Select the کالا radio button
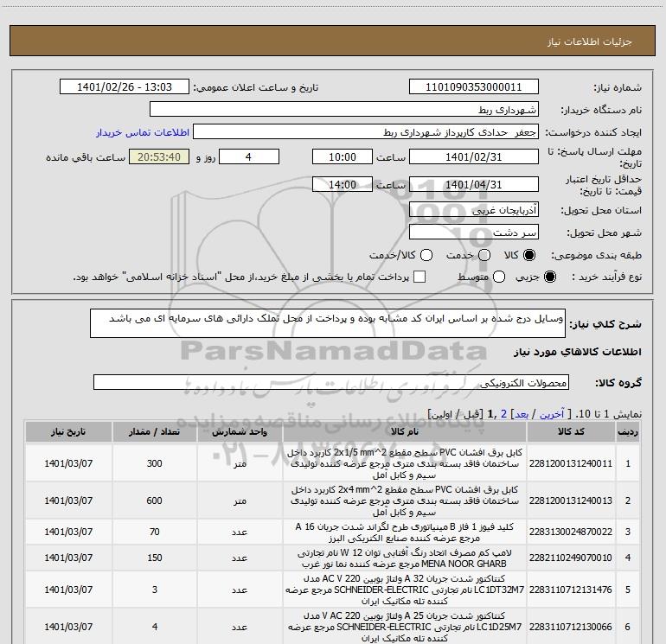The height and width of the screenshot is (644, 666). click(529, 255)
